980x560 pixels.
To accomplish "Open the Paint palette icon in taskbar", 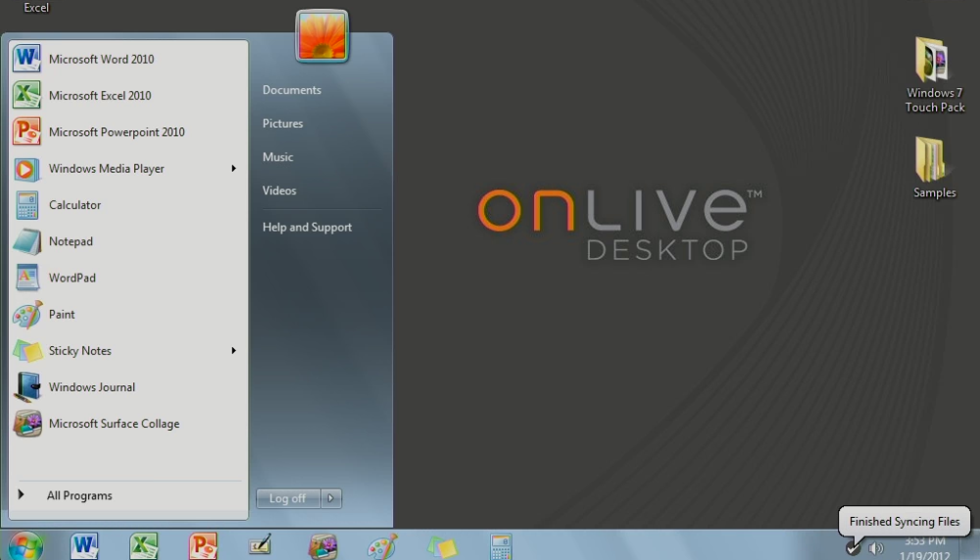I will click(381, 546).
